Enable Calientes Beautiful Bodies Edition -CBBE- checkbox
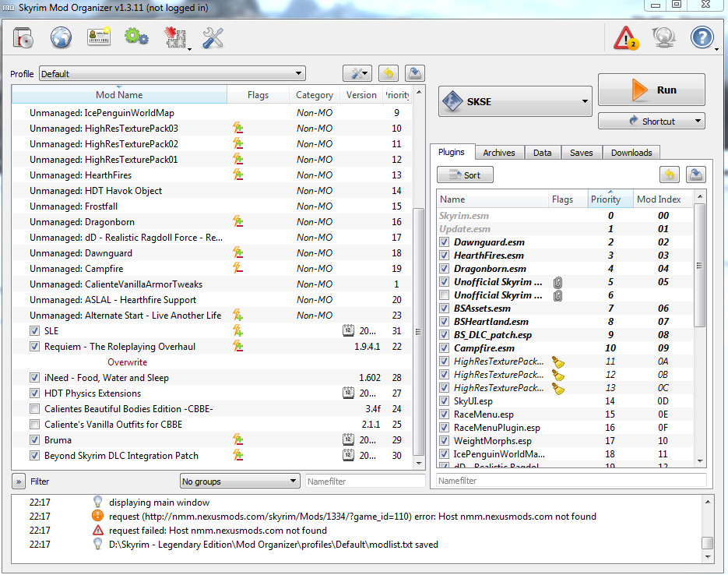The image size is (728, 575). (x=34, y=409)
